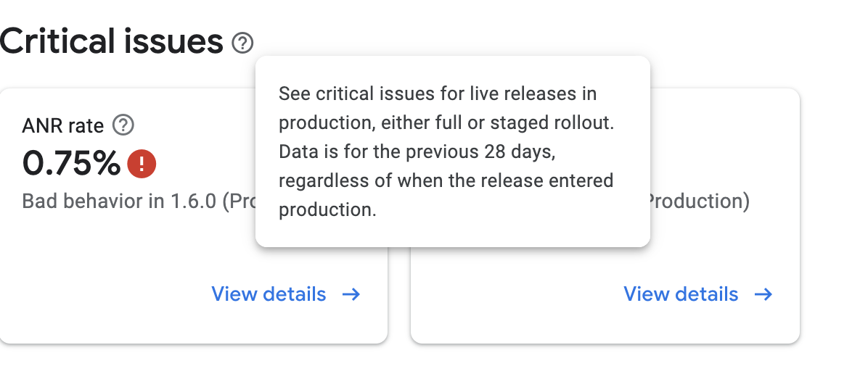
Task: Click the blank padding at tooltip's bottom edge
Action: [x=451, y=235]
